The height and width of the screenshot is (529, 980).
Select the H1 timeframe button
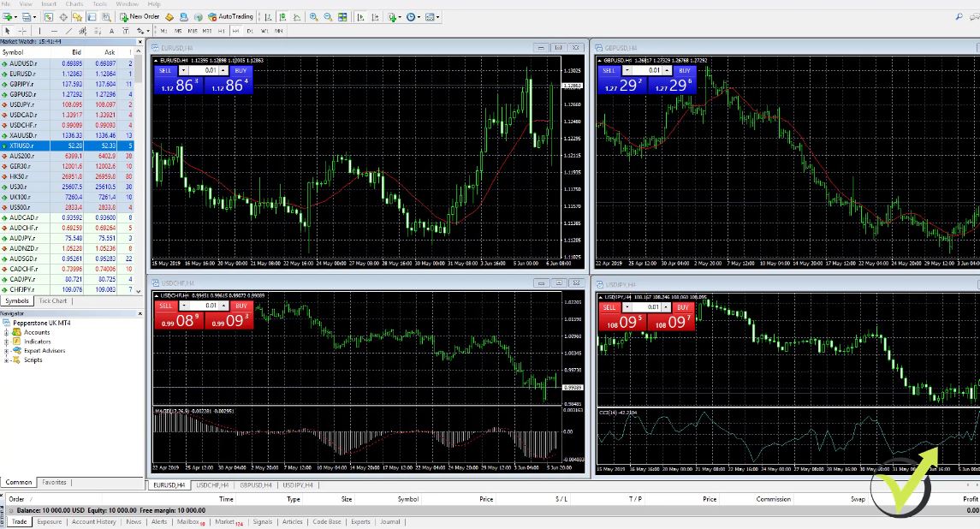(x=221, y=31)
